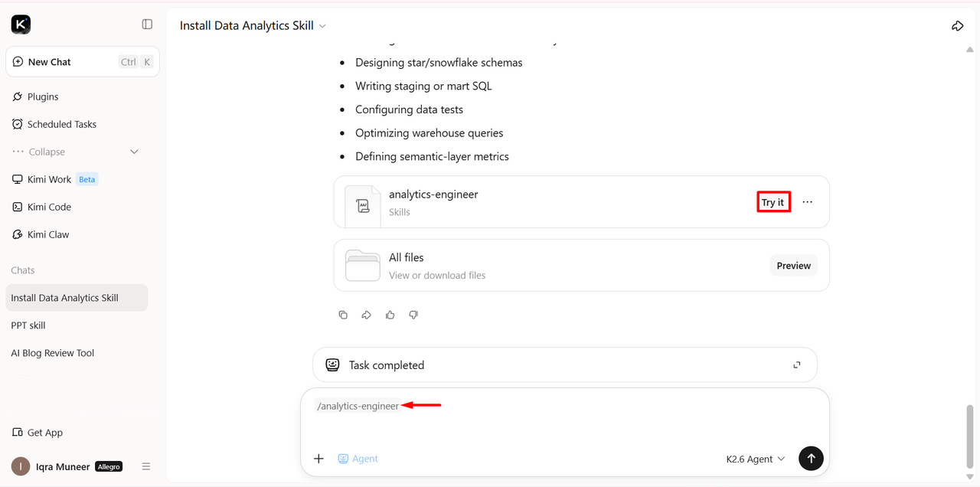980x487 pixels.
Task: Preview the All files card
Action: [x=793, y=266]
